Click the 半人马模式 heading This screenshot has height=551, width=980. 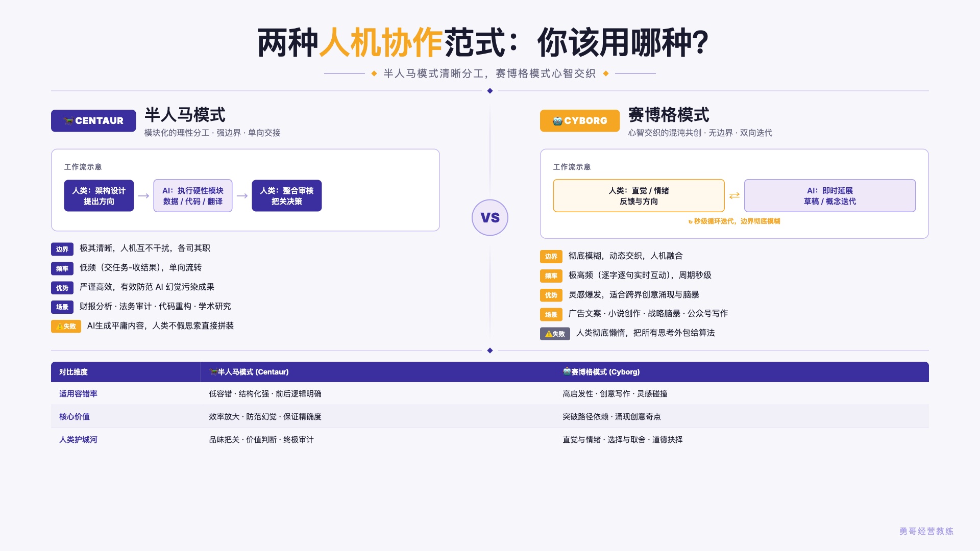click(185, 115)
